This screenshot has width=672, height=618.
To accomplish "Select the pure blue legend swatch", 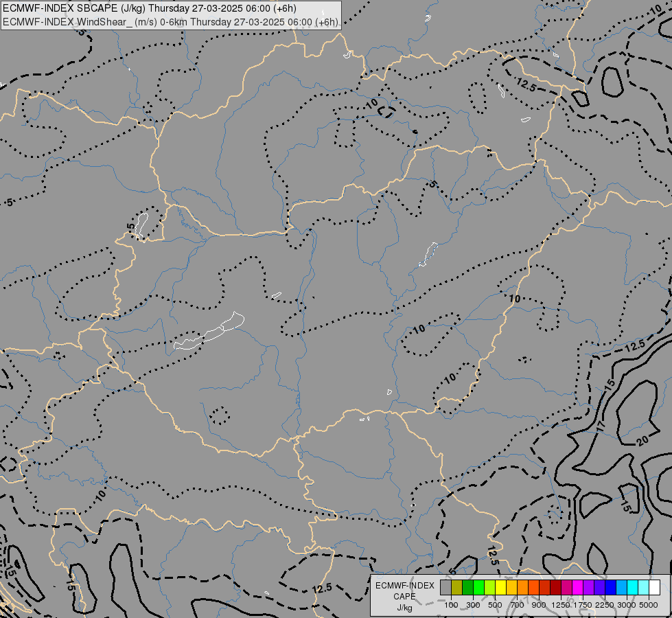I will click(x=611, y=587).
